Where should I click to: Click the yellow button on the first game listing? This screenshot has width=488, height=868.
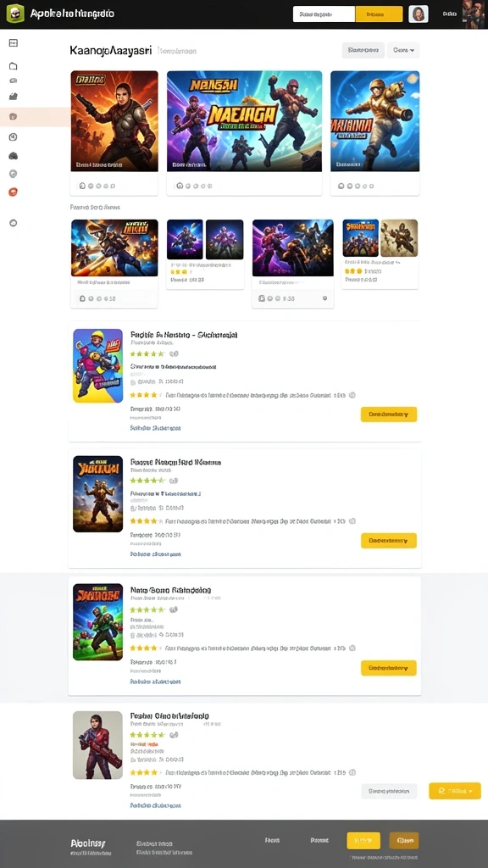388,414
